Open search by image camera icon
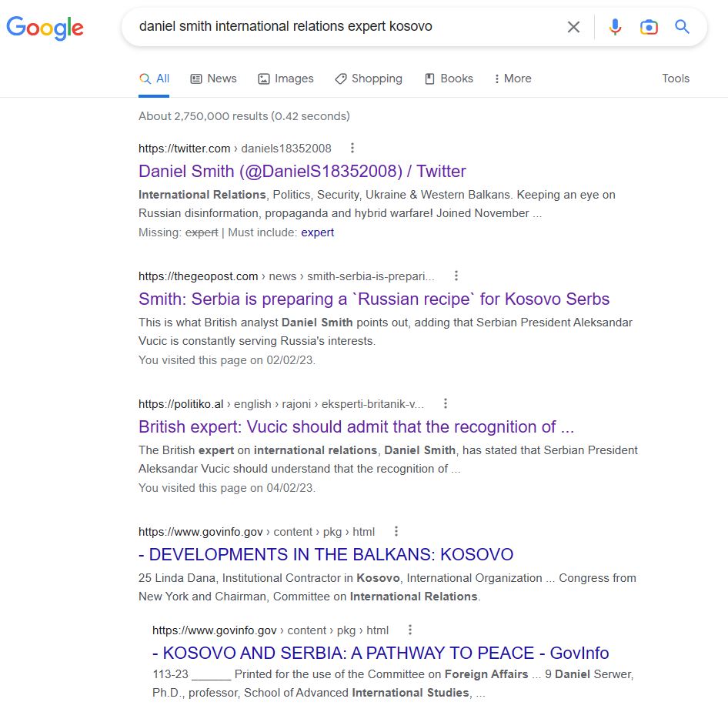 (649, 28)
